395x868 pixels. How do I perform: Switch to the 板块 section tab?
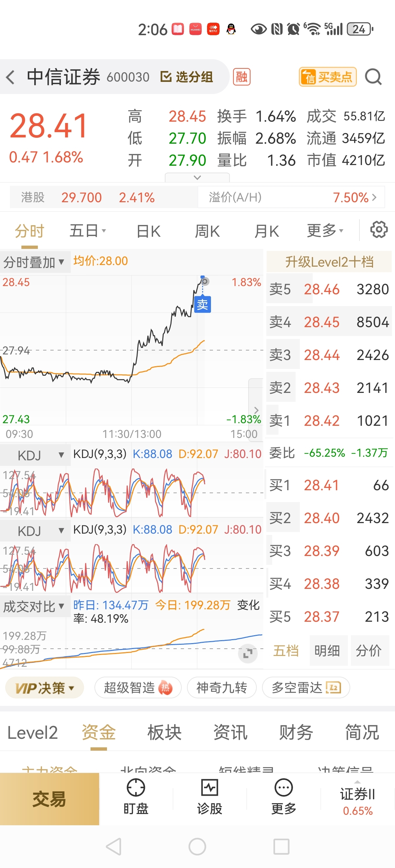click(165, 733)
